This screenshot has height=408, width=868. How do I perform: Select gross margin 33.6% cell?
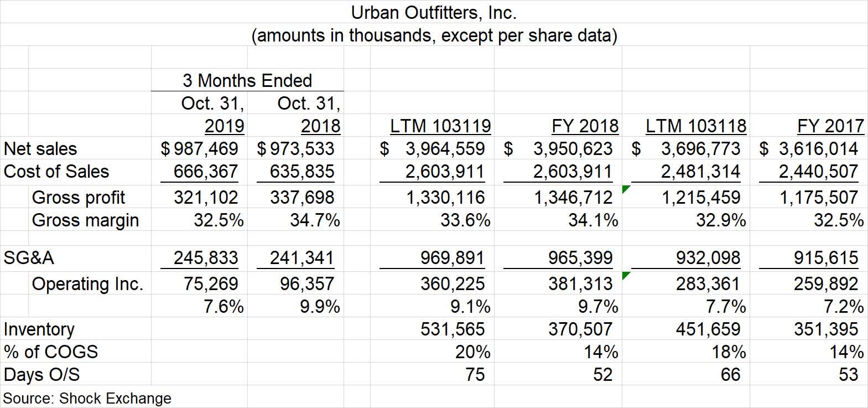[x=465, y=220]
